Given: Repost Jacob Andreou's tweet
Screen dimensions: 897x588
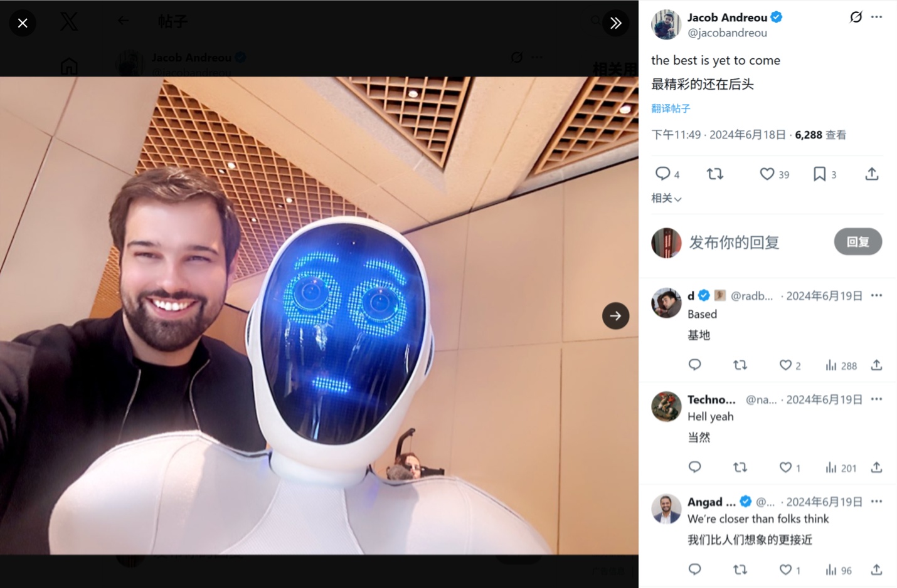Looking at the screenshot, I should click(715, 174).
